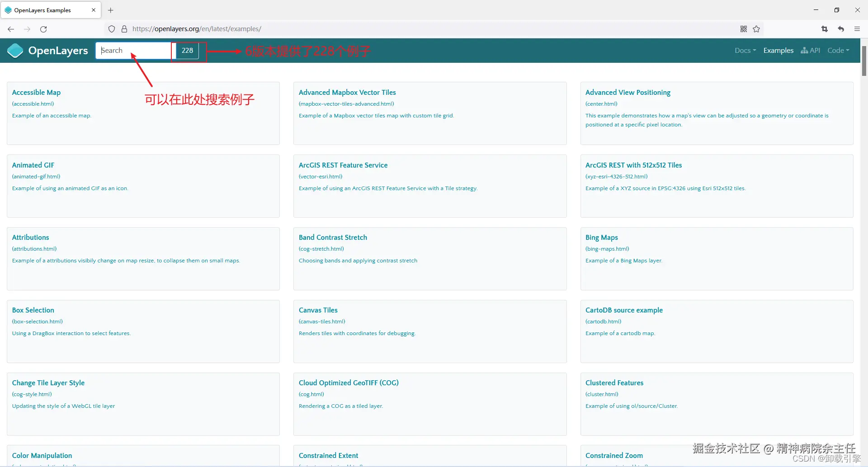Click the crop screenshot toolbar icon
Image resolution: width=868 pixels, height=467 pixels.
825,29
